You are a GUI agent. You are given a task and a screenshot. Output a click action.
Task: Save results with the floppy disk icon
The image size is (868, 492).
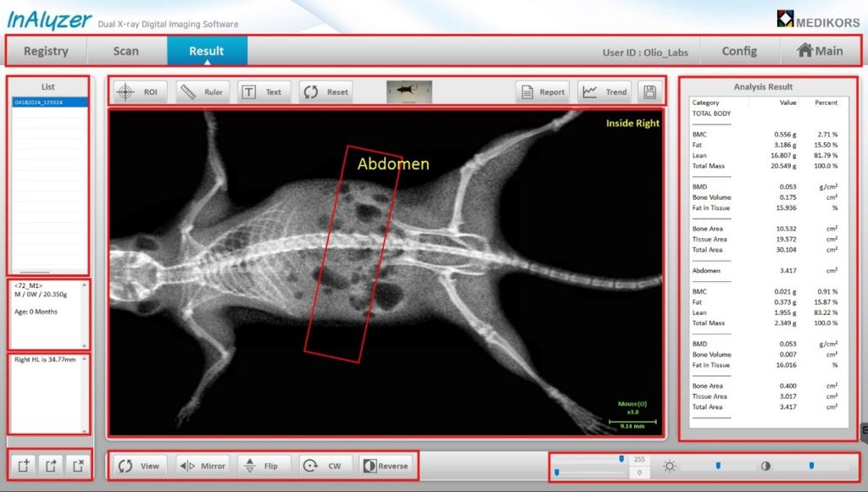pos(650,91)
